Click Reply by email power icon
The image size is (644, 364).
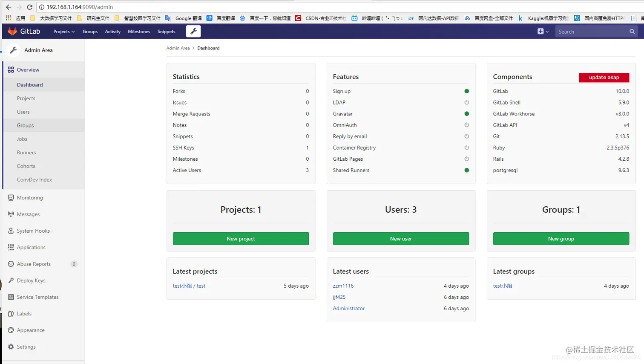467,136
